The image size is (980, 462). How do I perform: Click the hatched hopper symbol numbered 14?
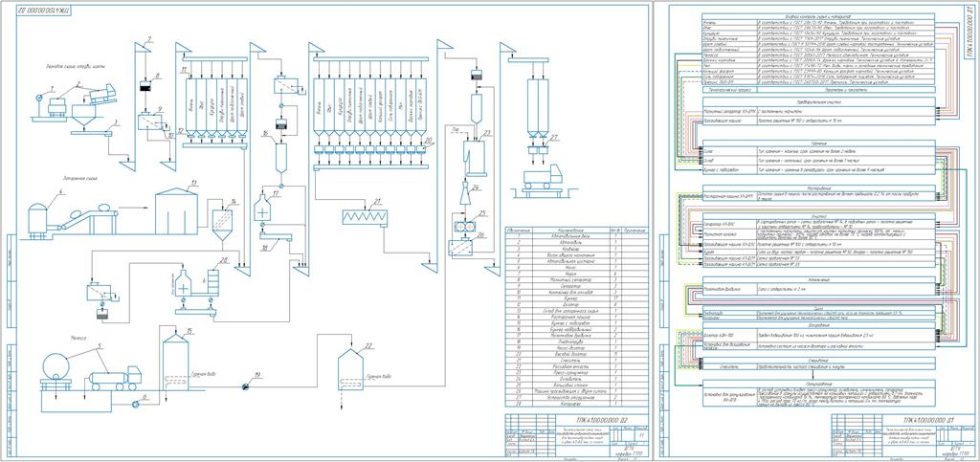[x=222, y=225]
